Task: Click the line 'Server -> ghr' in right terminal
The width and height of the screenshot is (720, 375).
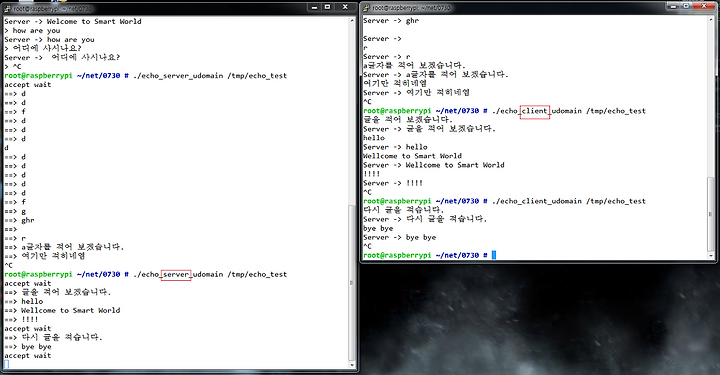Action: click(391, 21)
